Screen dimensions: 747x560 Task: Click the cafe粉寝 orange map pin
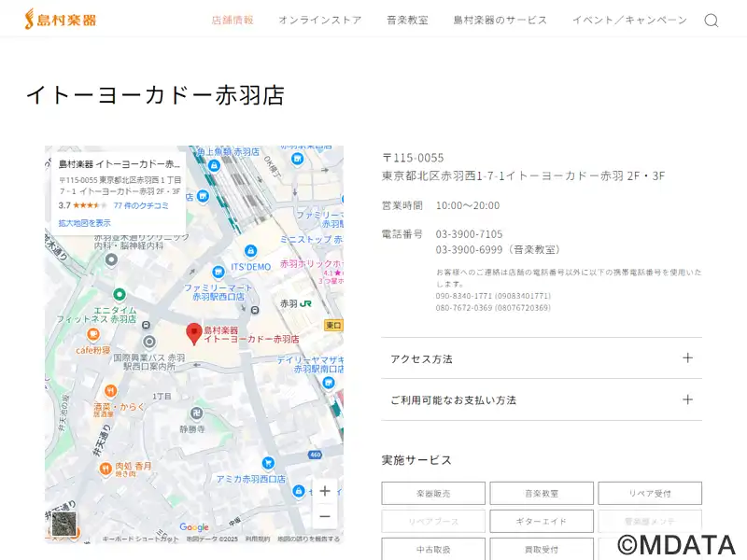[93, 335]
